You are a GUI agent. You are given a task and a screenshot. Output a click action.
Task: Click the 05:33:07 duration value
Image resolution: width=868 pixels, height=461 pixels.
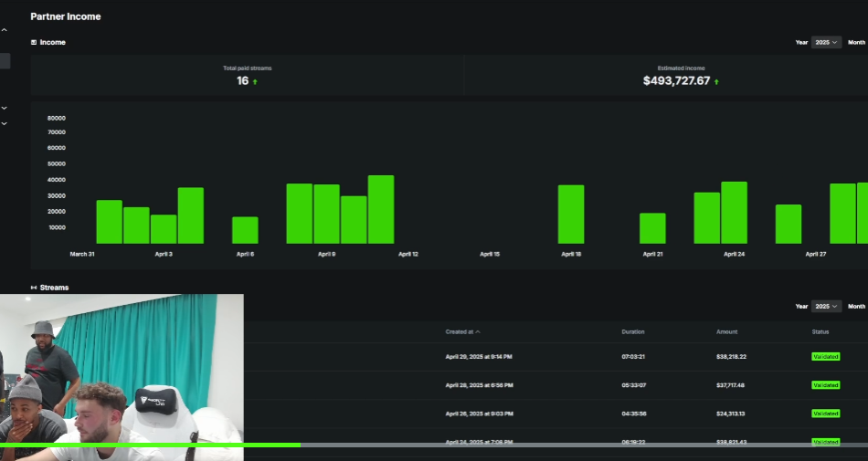633,385
